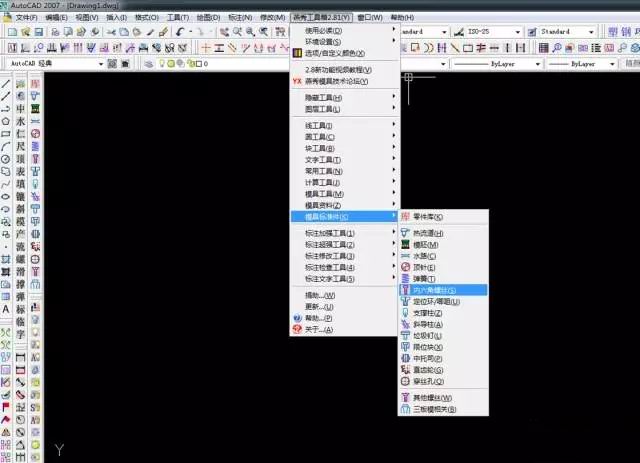Choose 热流道(H) in the submenu
640x463 pixels.
point(443,233)
